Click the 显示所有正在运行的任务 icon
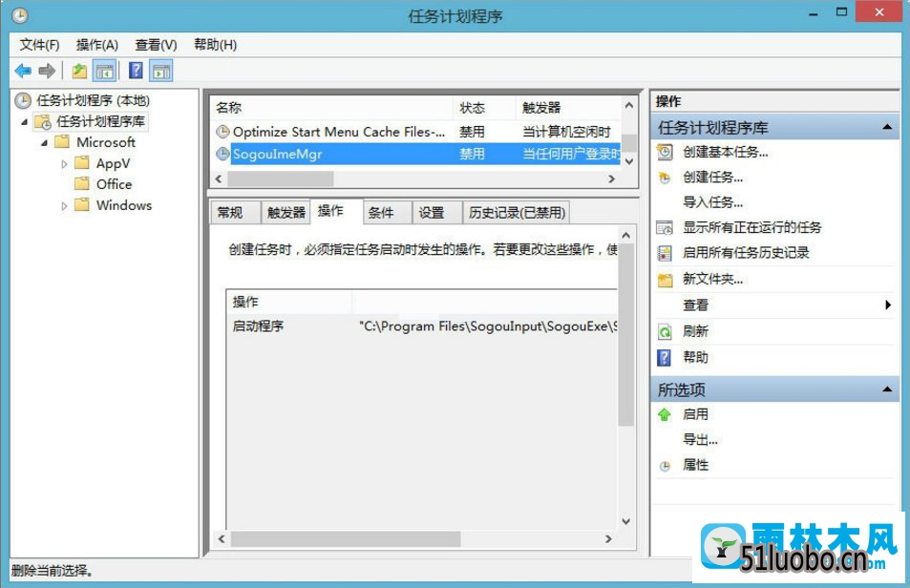The width and height of the screenshot is (910, 588). pos(665,227)
